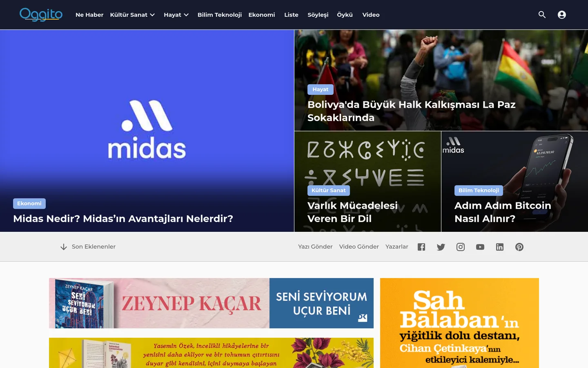Click the Hayat tag on Bolivya article

coord(321,90)
